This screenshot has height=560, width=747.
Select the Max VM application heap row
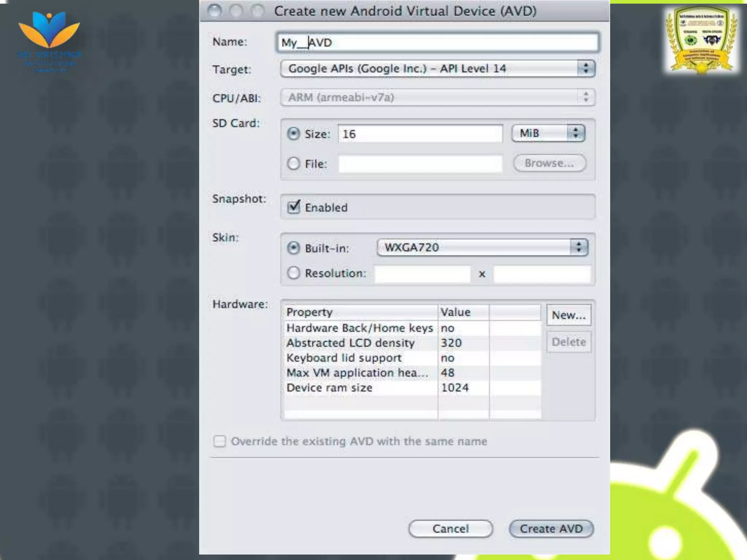coord(412,373)
